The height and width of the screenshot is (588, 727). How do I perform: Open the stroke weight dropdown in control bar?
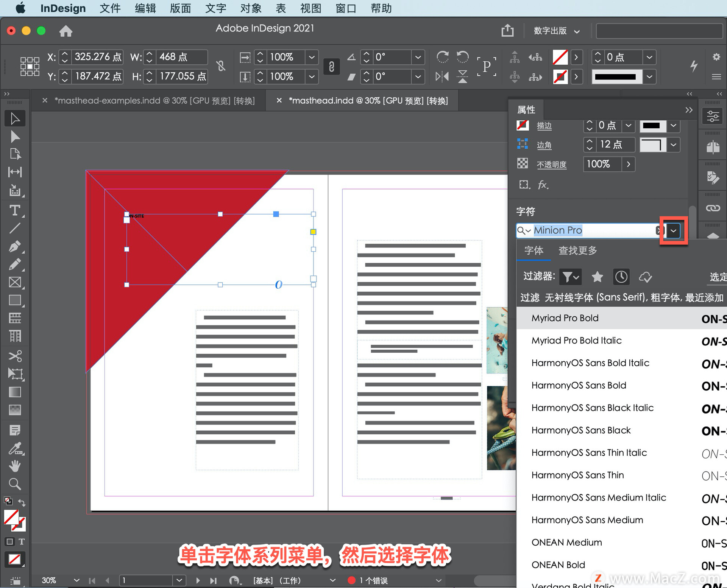649,57
